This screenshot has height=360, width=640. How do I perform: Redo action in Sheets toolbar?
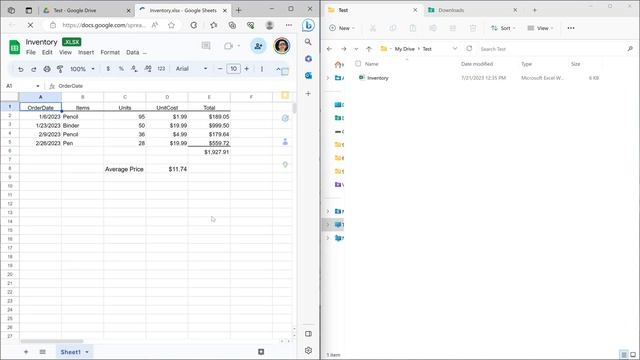[33, 69]
